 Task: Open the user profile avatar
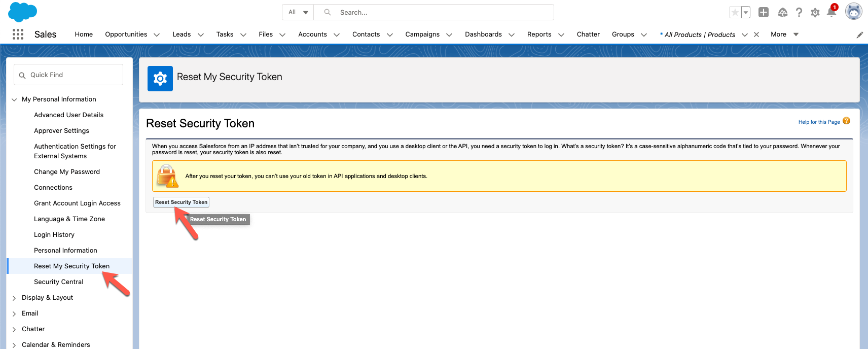tap(853, 12)
